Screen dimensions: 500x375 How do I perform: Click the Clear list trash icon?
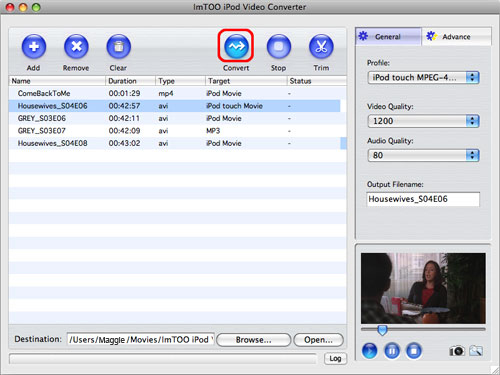click(x=119, y=46)
